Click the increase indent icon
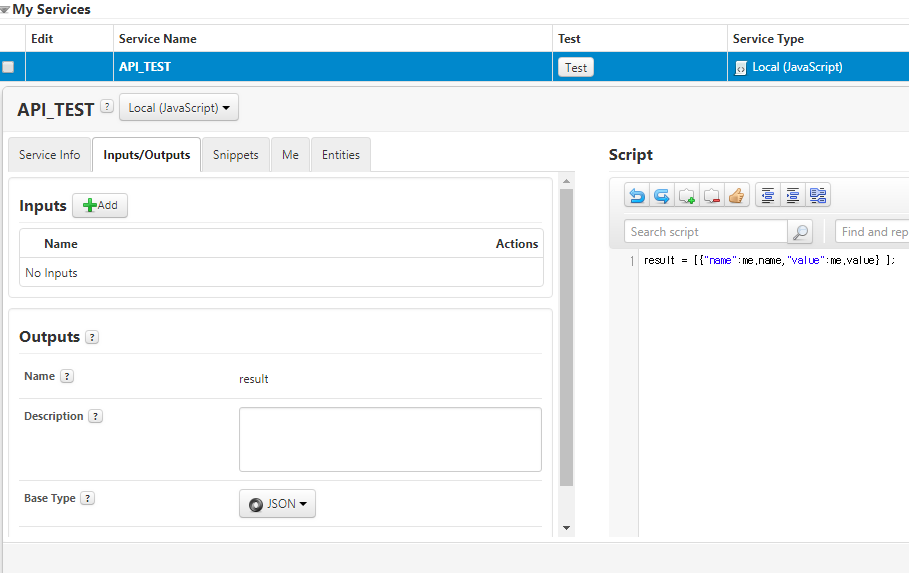This screenshot has height=573, width=909. [x=793, y=196]
